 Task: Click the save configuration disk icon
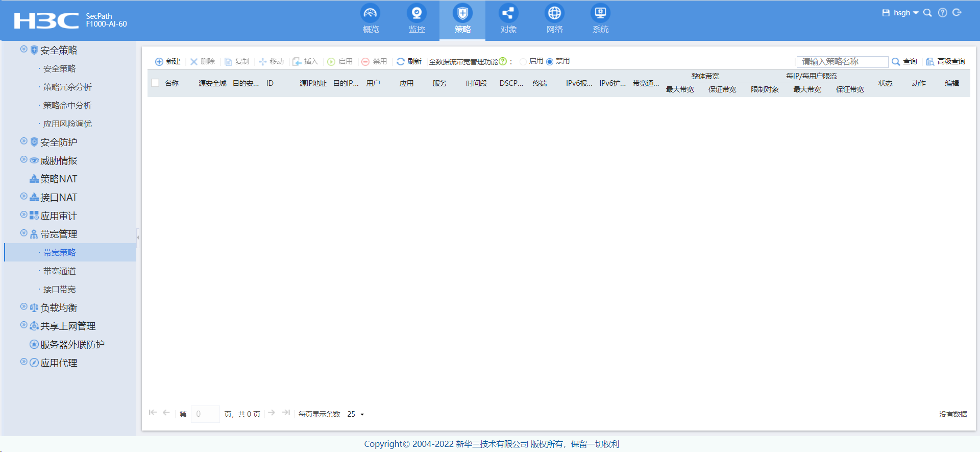pyautogui.click(x=886, y=13)
